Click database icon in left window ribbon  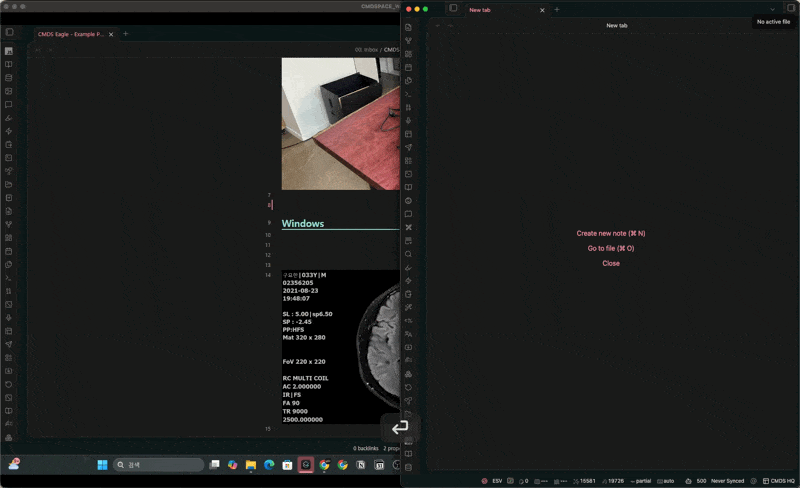tap(9, 78)
